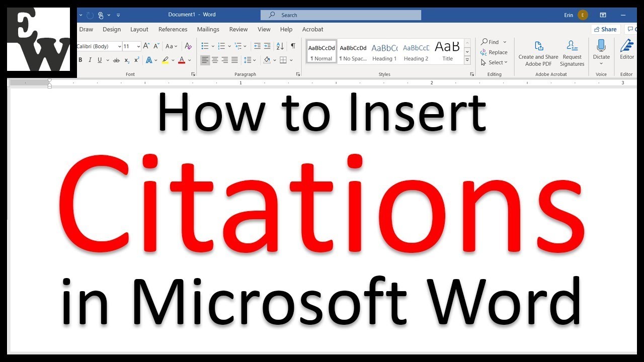Click the Erin account profile
This screenshot has width=644, height=362.
pos(576,15)
